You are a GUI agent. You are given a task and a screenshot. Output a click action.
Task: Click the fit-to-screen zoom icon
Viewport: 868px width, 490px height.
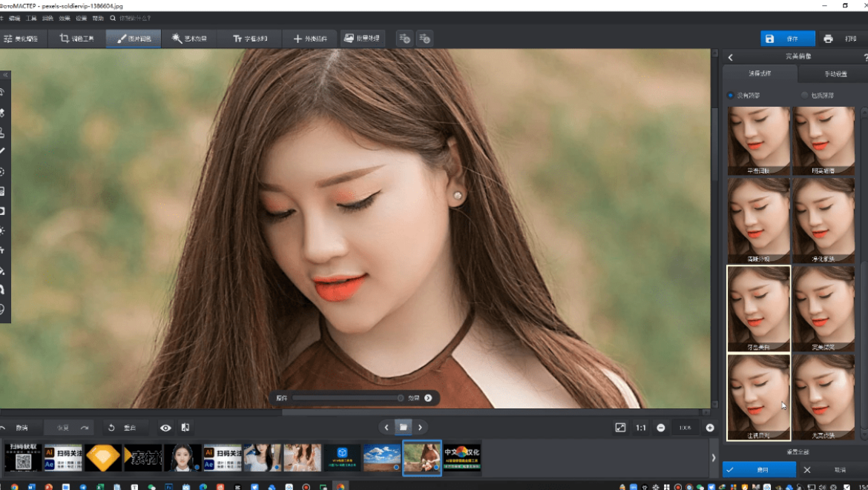(x=620, y=428)
